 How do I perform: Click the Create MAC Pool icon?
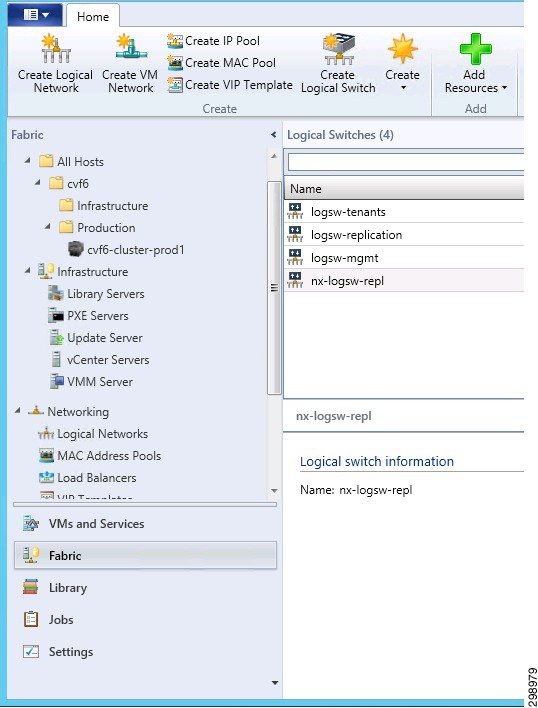pyautogui.click(x=175, y=63)
